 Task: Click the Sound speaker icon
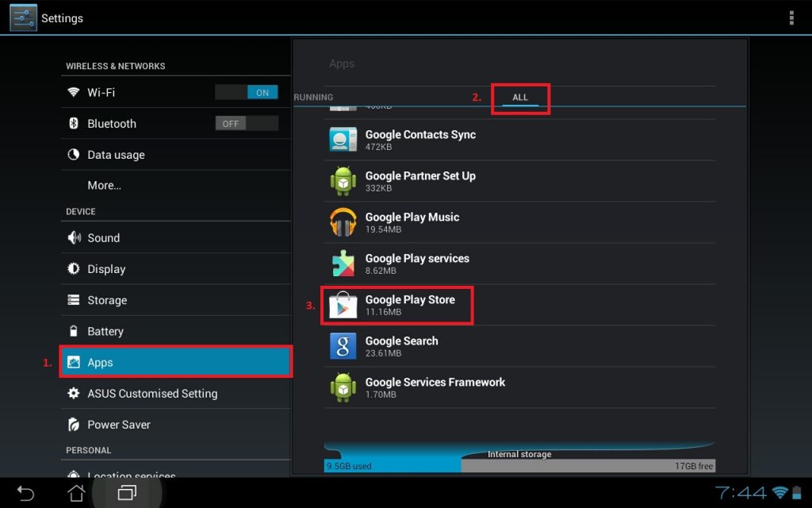tap(74, 238)
